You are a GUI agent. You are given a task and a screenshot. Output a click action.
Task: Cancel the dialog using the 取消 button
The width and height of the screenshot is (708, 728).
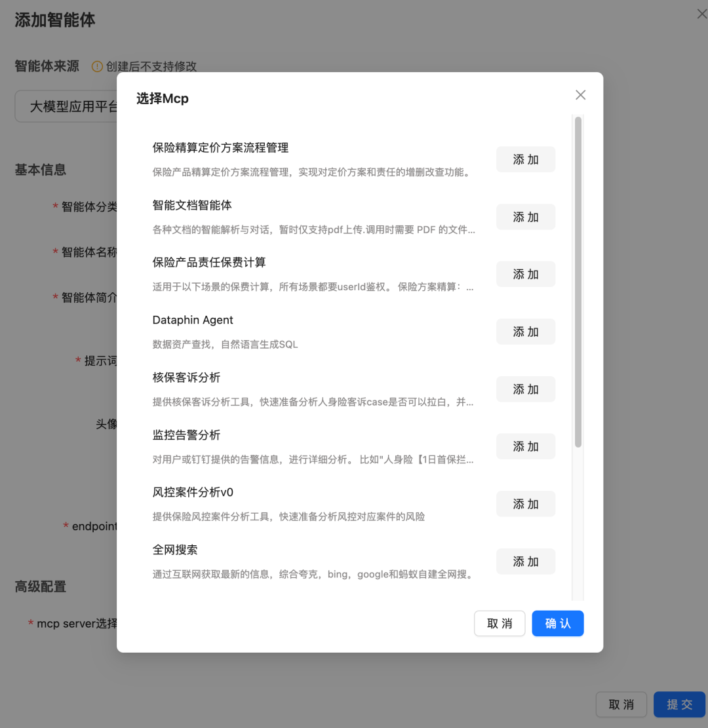click(x=500, y=623)
